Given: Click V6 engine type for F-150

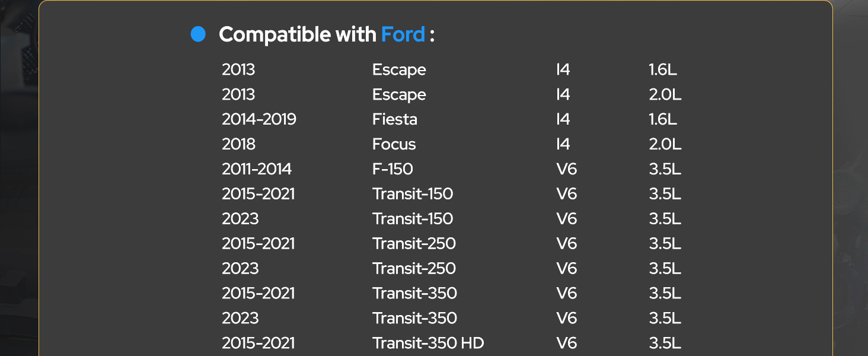Looking at the screenshot, I should tap(567, 169).
